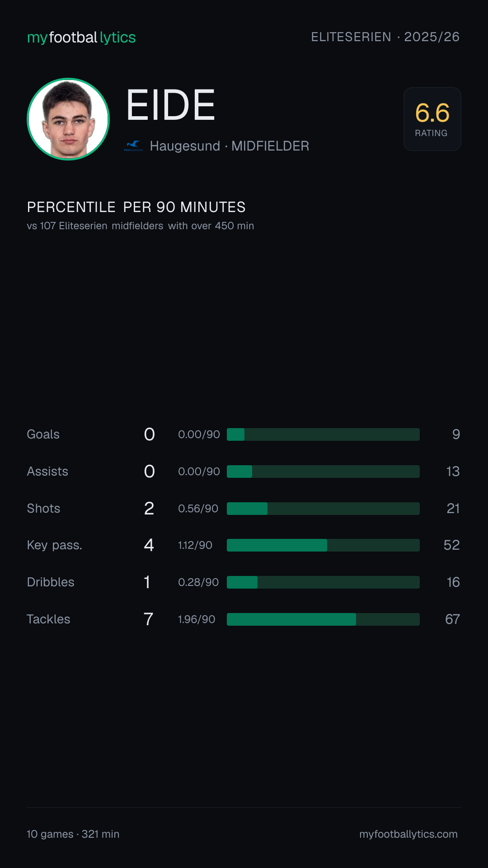Open the myfootballytics.com link
This screenshot has width=488, height=868.
pos(408,834)
